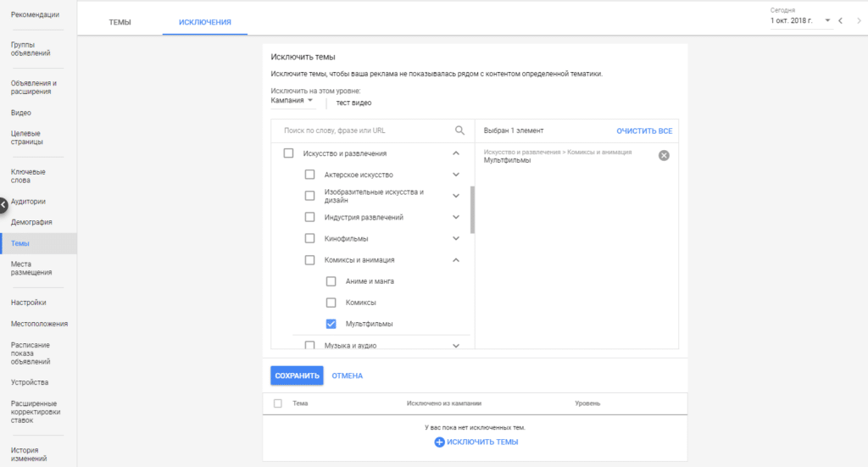Screen dimensions: 868x467
Task: Click the Тема column header
Action: (300, 403)
